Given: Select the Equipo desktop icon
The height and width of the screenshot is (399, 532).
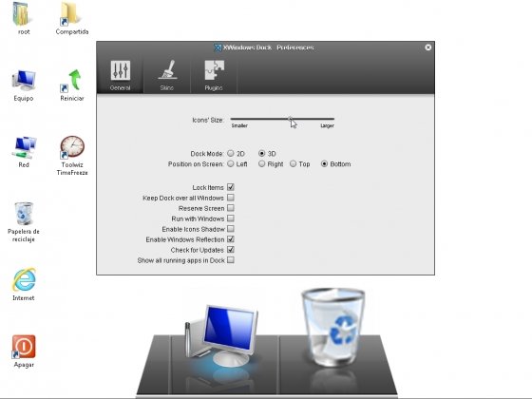Looking at the screenshot, I should (24, 85).
